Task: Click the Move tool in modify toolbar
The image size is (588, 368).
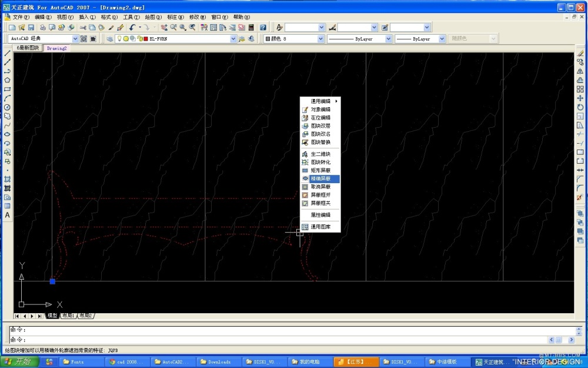Action: pos(580,98)
